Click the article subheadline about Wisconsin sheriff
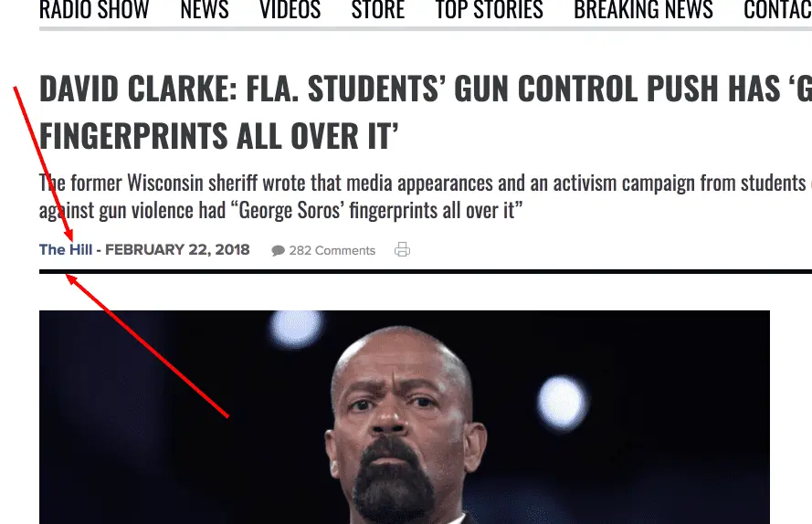The image size is (812, 524). click(x=426, y=197)
